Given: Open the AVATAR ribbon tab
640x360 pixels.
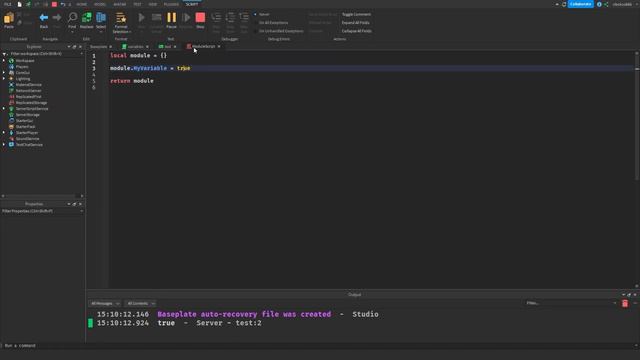Looking at the screenshot, I should (120, 4).
